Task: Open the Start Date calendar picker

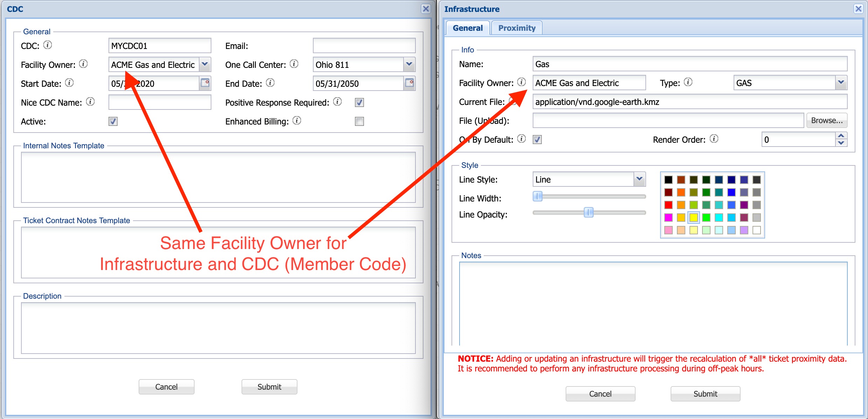Action: (x=205, y=83)
